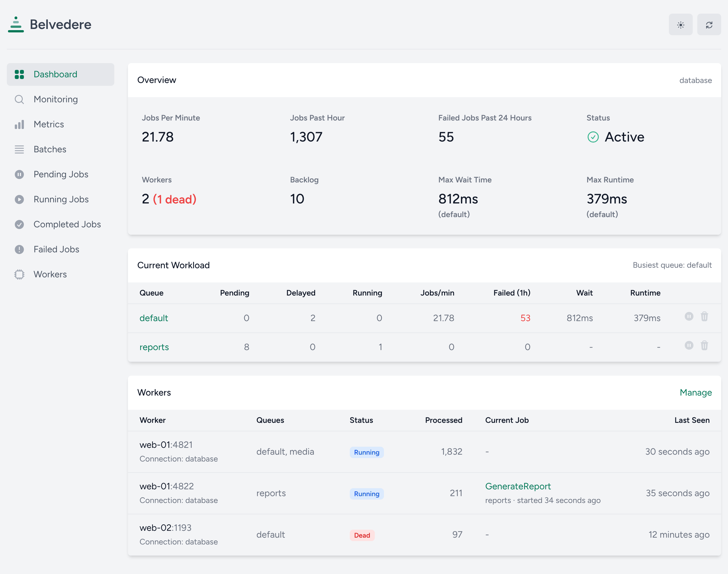728x574 pixels.
Task: Toggle the light/dark theme sun button
Action: point(680,24)
